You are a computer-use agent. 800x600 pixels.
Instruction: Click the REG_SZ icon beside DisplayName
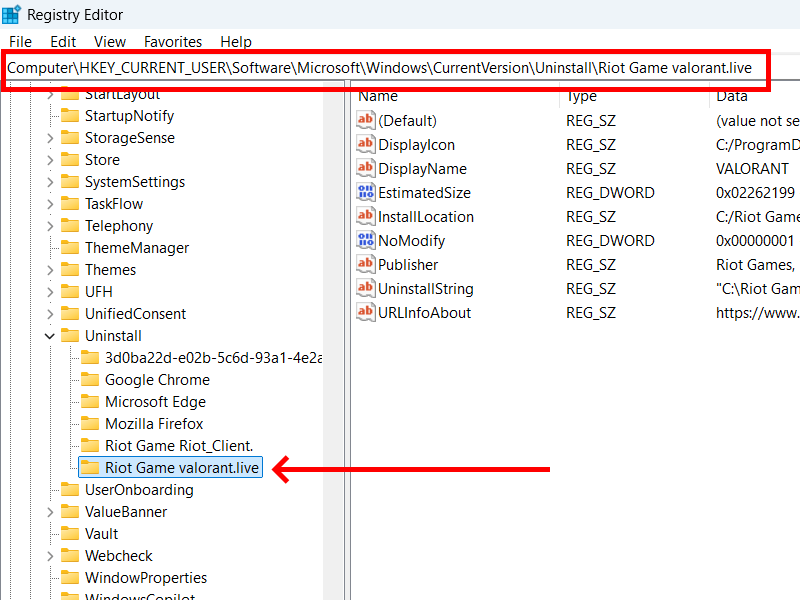pyautogui.click(x=366, y=168)
